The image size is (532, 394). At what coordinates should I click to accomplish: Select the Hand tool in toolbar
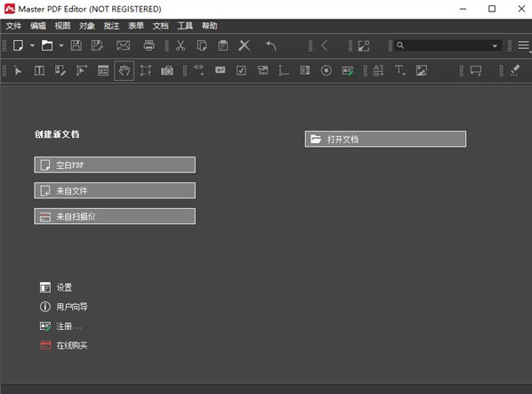click(x=125, y=70)
